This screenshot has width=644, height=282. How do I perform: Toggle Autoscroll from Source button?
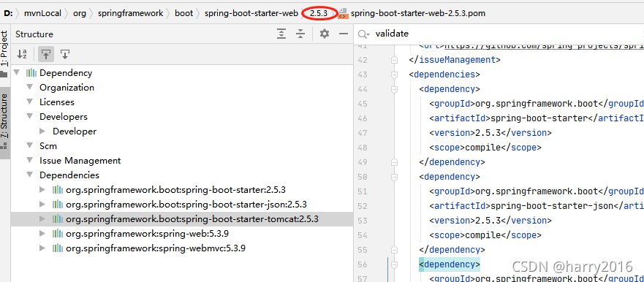65,54
